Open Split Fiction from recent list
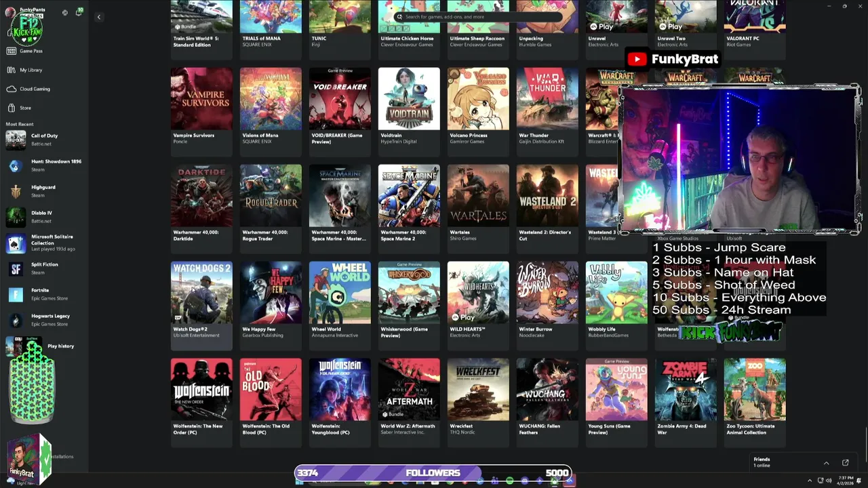This screenshot has width=868, height=488. 44,268
